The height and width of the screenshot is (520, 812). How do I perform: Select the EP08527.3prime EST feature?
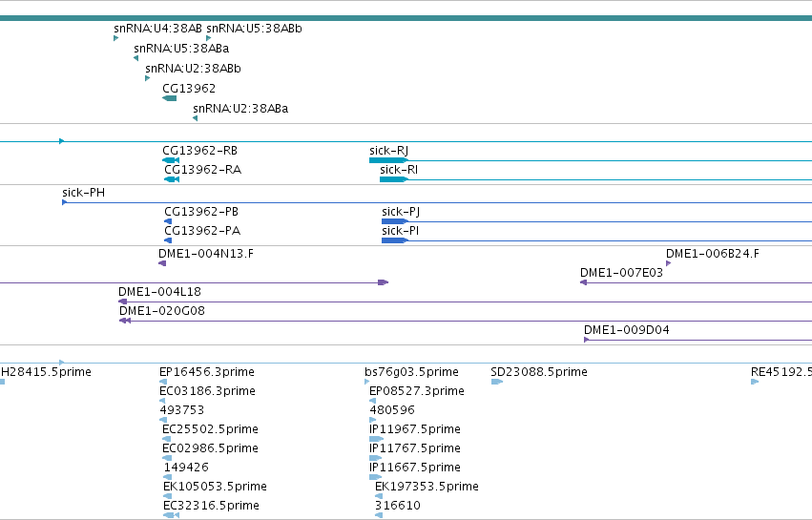point(372,401)
